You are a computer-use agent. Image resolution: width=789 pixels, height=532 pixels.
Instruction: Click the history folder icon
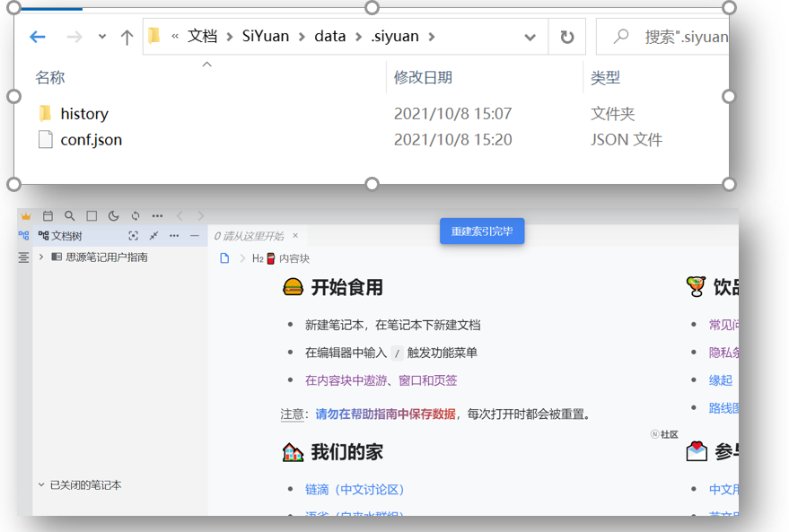tap(45, 113)
